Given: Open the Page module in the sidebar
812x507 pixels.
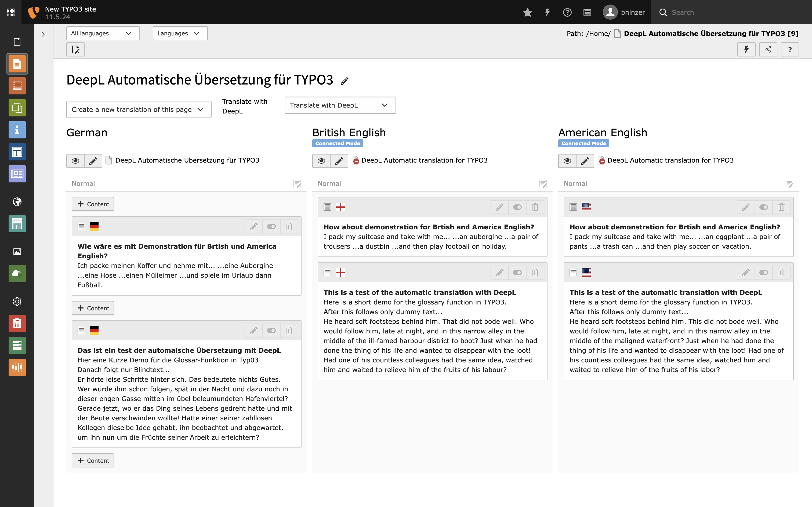Looking at the screenshot, I should (x=17, y=63).
